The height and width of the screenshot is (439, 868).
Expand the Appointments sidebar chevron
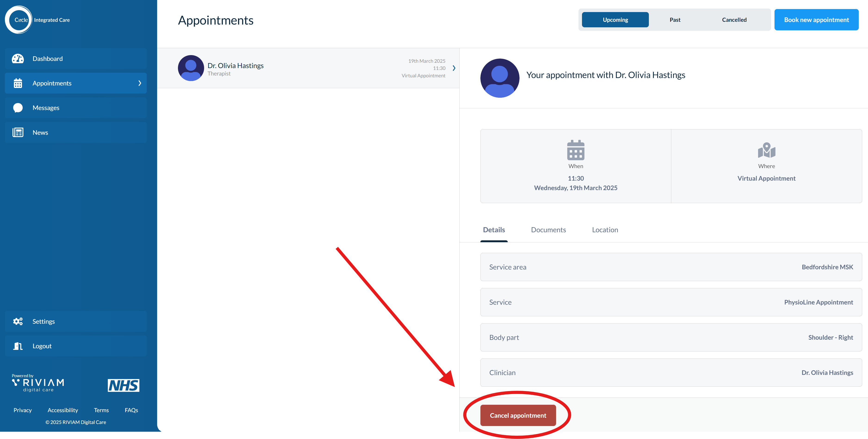(140, 83)
